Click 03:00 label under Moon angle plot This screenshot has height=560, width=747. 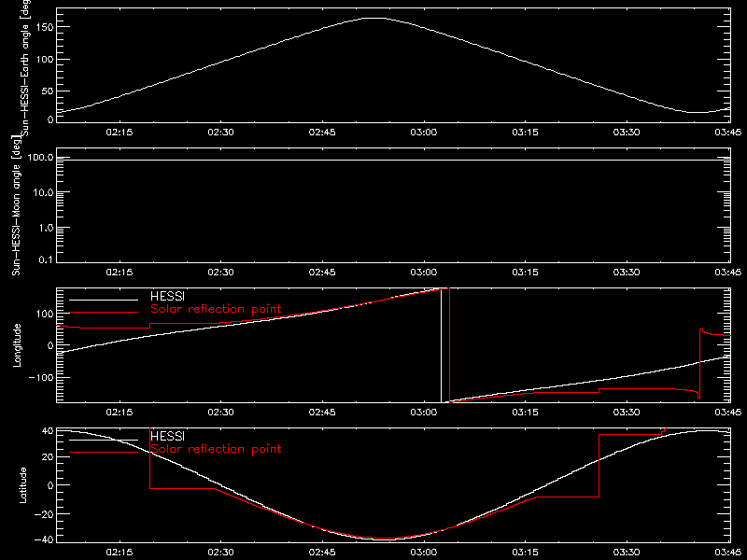pos(424,272)
